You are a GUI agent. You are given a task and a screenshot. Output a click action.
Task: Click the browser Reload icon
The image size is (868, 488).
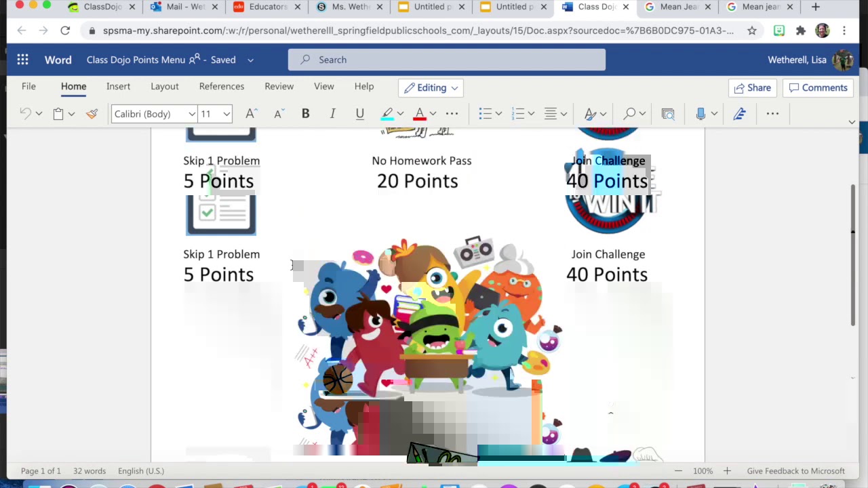(x=65, y=30)
